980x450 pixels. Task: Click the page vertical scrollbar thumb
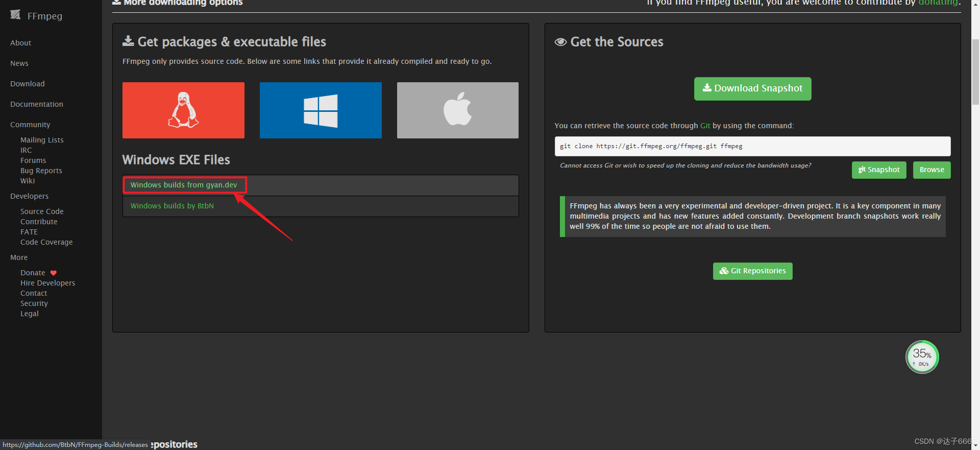click(975, 72)
